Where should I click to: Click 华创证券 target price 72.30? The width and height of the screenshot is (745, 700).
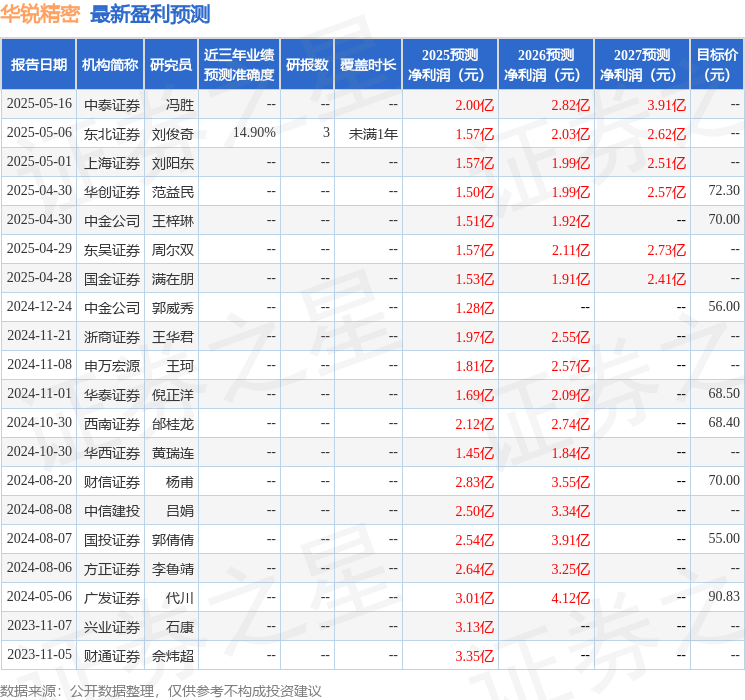(x=724, y=191)
